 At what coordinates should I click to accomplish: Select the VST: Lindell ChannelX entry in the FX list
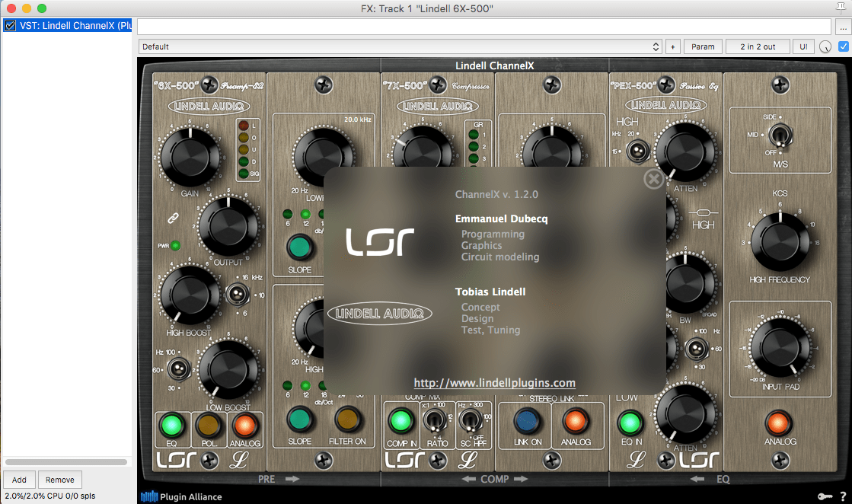67,26
